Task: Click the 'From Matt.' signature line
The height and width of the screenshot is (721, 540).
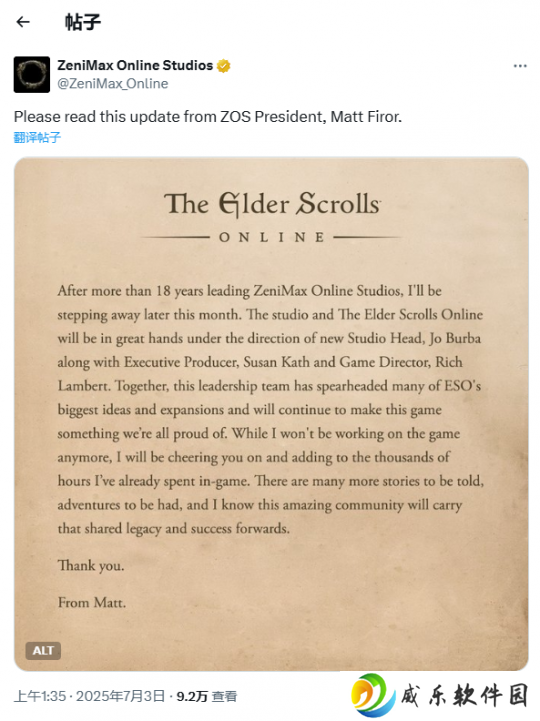Action: (x=92, y=602)
